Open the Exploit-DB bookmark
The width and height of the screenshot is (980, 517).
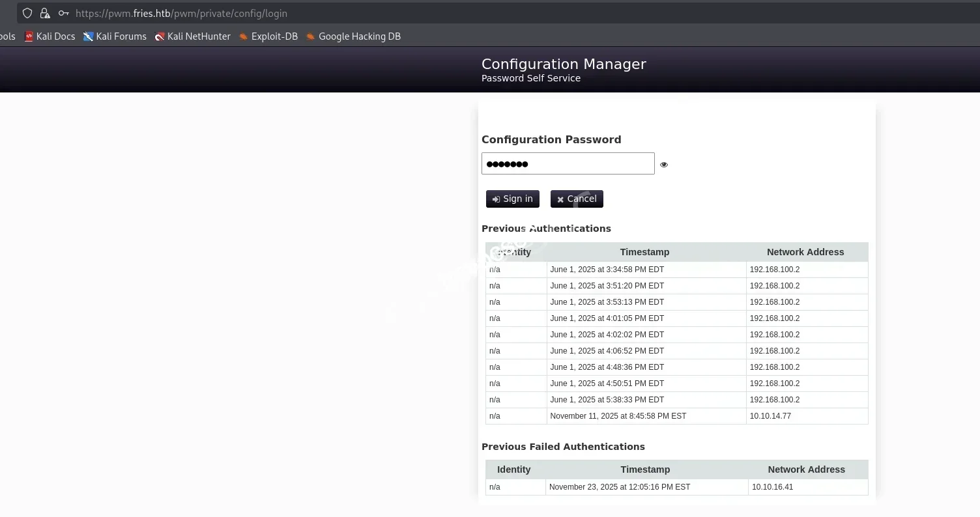click(x=268, y=36)
